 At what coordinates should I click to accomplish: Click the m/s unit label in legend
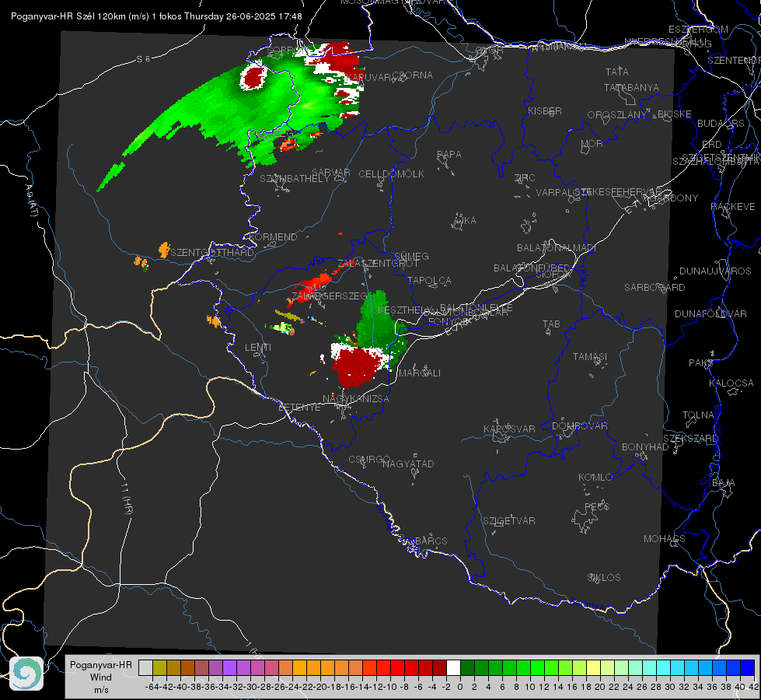[x=101, y=690]
